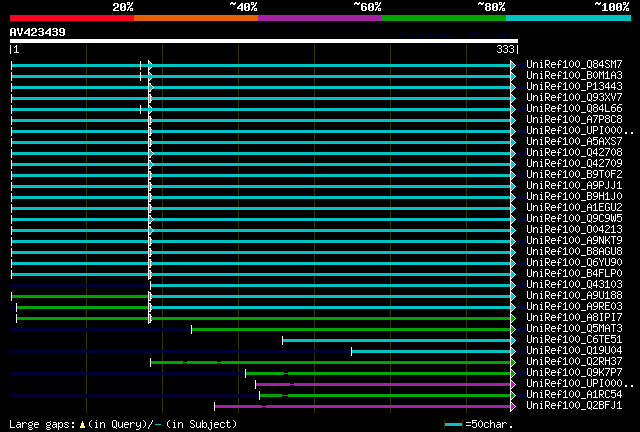This screenshot has width=640, height=432.
Task: Open hit UniRef100_Q84L66
Action: tap(574, 109)
